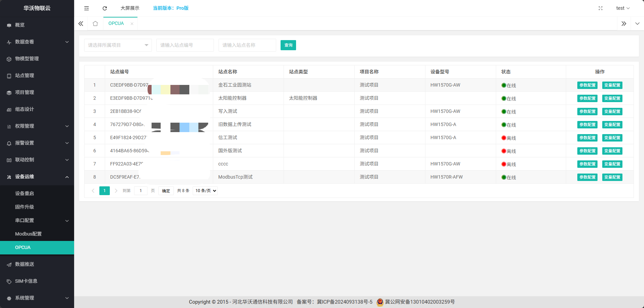Open the 请选择所属项目 dropdown
This screenshot has width=644, height=308.
(x=118, y=45)
